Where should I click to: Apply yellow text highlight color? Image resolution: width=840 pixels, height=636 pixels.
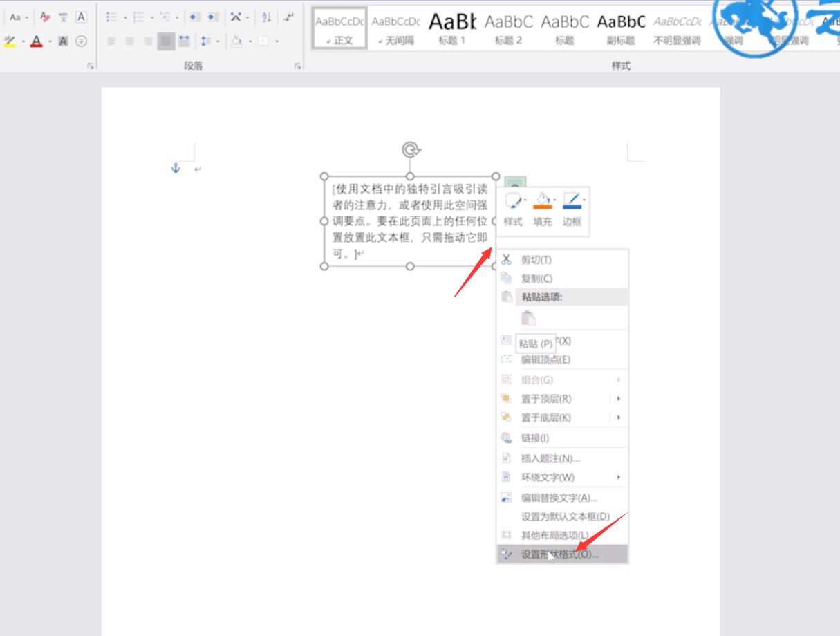coord(10,41)
